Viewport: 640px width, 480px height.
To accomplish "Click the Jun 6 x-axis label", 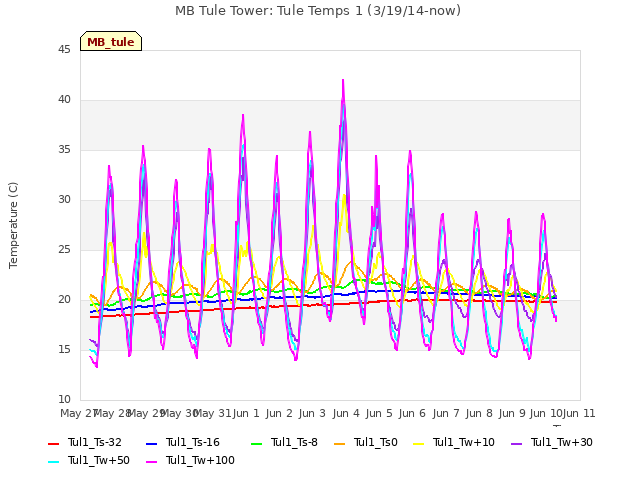I will coord(412,413).
